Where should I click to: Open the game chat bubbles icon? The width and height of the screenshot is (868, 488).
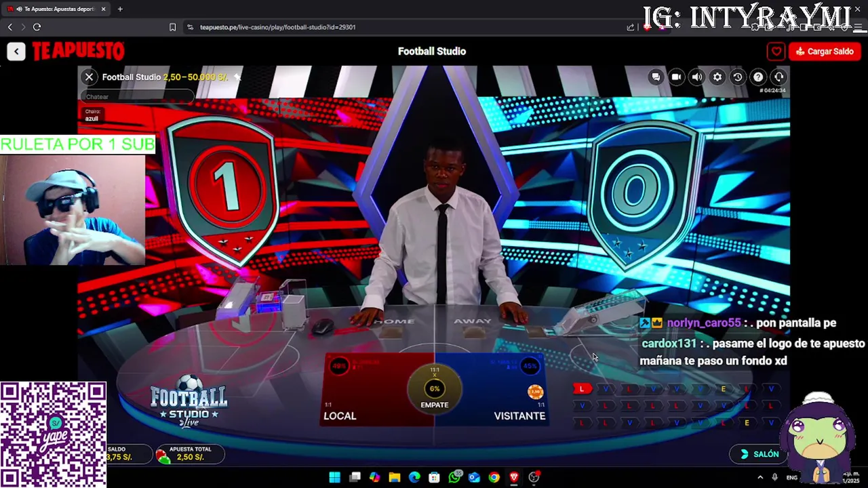tap(656, 77)
